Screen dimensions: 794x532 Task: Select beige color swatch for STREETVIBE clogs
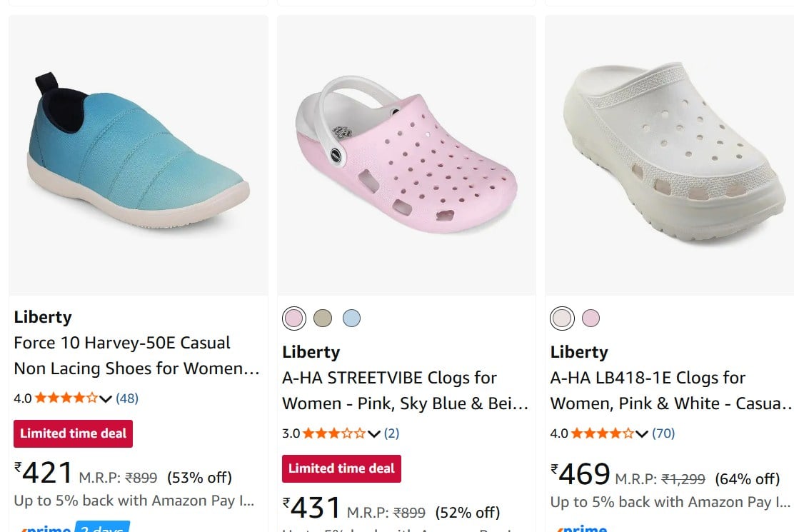tap(323, 318)
